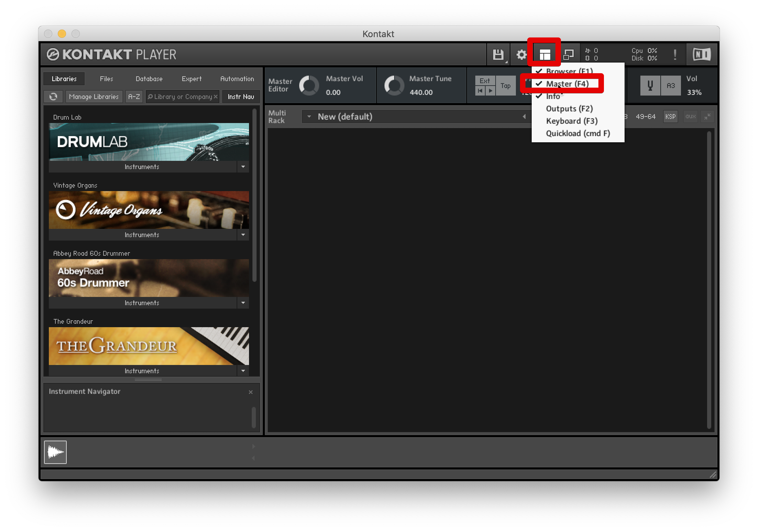Toggle the KSP script button

tap(670, 117)
